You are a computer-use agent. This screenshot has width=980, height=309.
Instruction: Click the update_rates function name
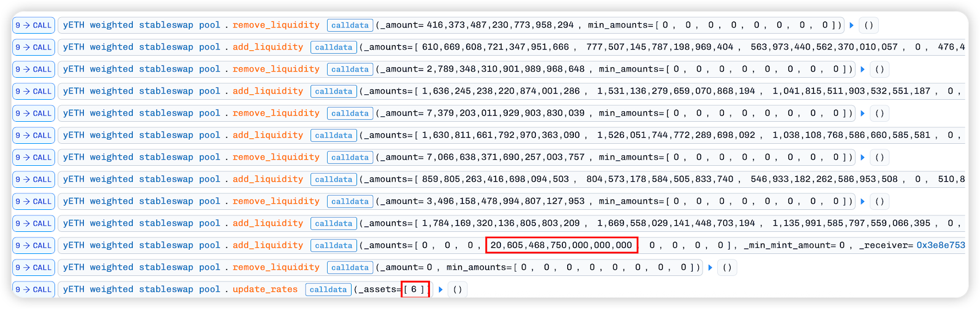pos(265,290)
